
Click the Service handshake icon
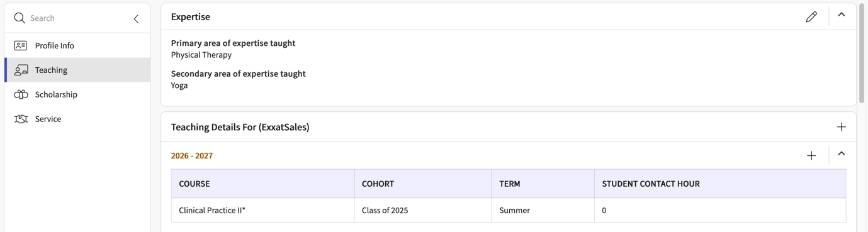click(x=21, y=119)
